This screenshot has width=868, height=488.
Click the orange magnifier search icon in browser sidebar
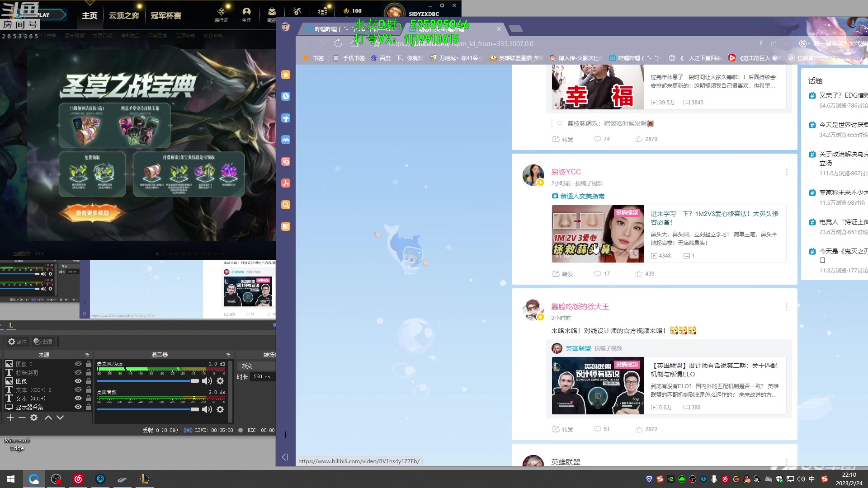coord(286,205)
